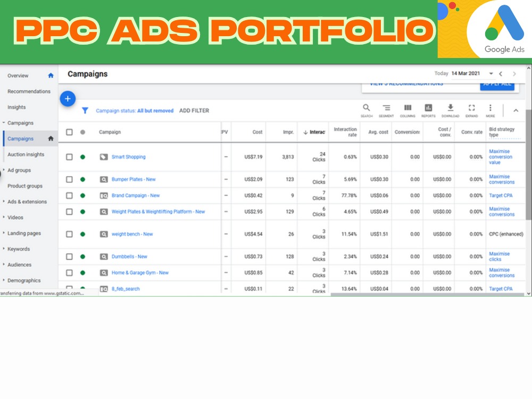Click green status dot of Smart Shopping
532x399 pixels.
(82, 157)
